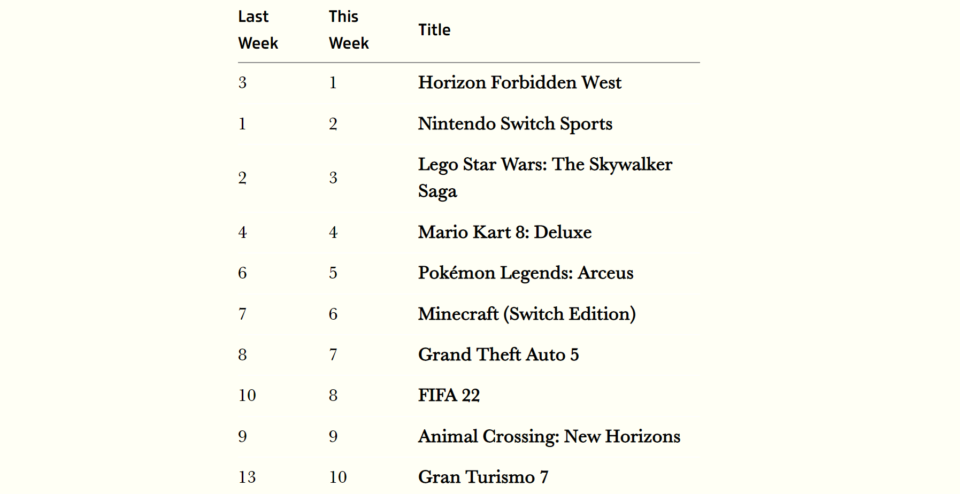
Task: Click last week rank 10 for FIFA 22
Action: click(x=247, y=395)
